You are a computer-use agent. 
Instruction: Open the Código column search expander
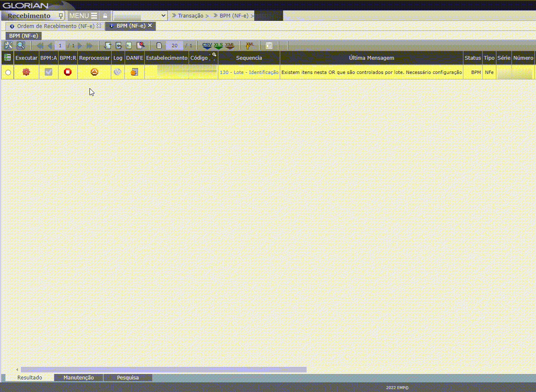click(214, 55)
